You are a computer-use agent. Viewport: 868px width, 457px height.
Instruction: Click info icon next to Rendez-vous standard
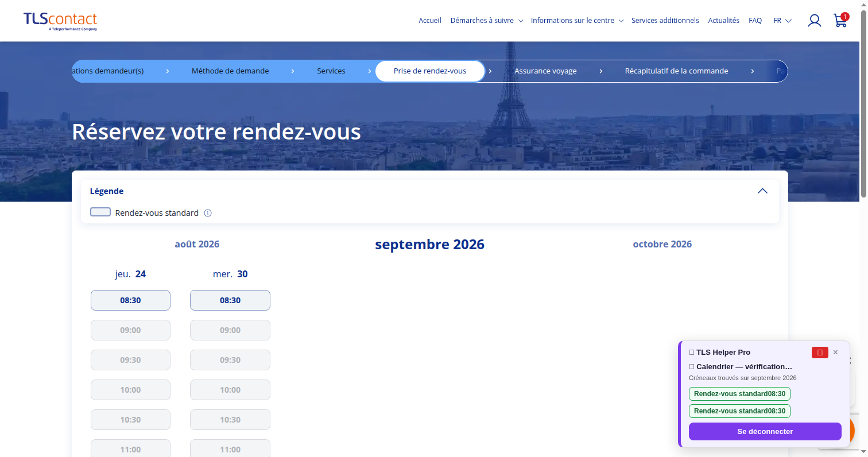[x=208, y=213]
